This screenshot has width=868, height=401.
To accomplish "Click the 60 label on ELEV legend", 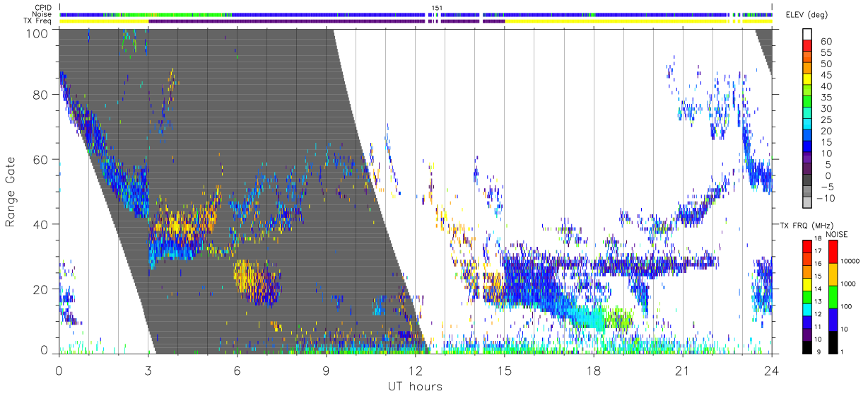I will pos(825,42).
